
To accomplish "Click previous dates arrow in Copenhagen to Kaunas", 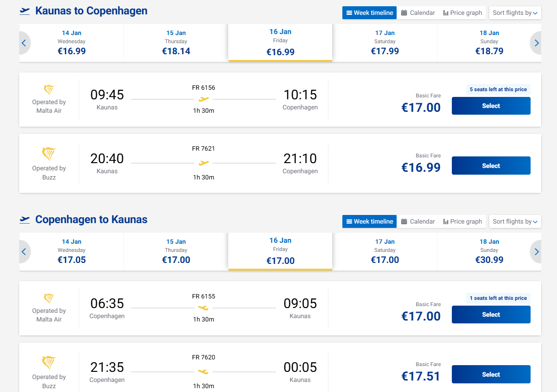I will 24,252.
